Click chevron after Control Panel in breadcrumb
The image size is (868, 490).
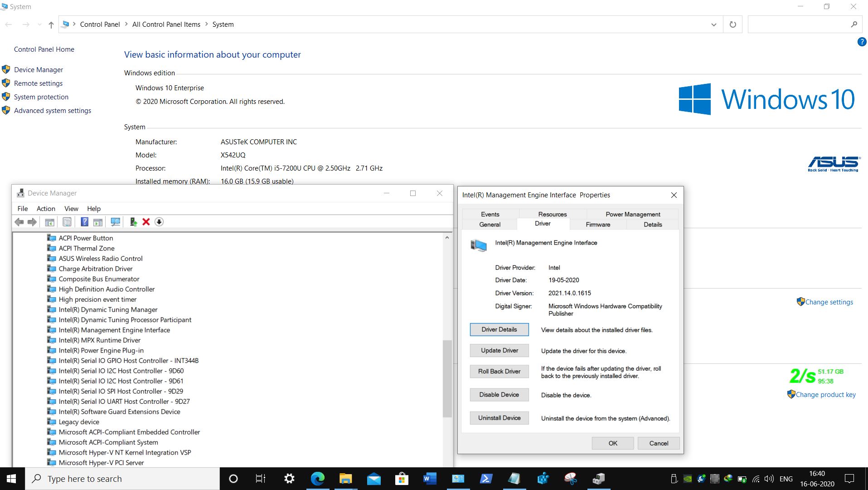(126, 24)
